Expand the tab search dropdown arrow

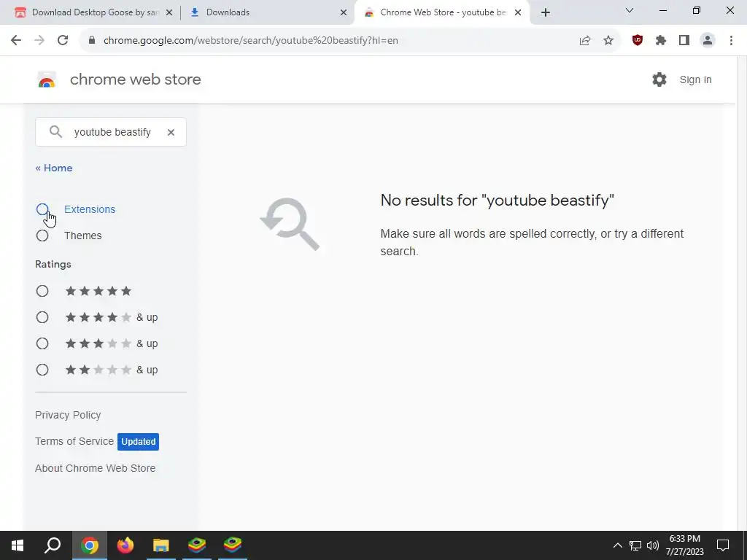(x=630, y=10)
